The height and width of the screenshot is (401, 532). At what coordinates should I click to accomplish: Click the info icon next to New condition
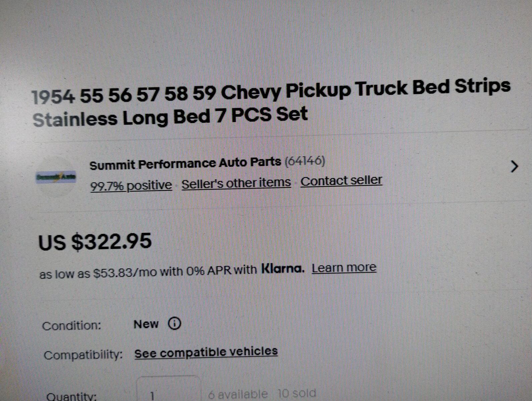175,323
